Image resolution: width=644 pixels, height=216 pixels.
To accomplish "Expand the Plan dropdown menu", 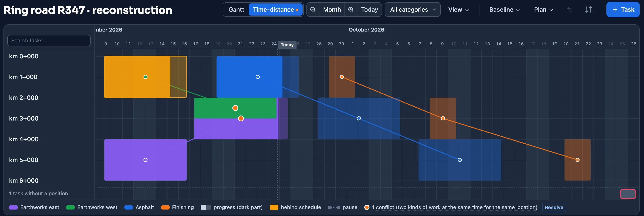I will point(543,10).
